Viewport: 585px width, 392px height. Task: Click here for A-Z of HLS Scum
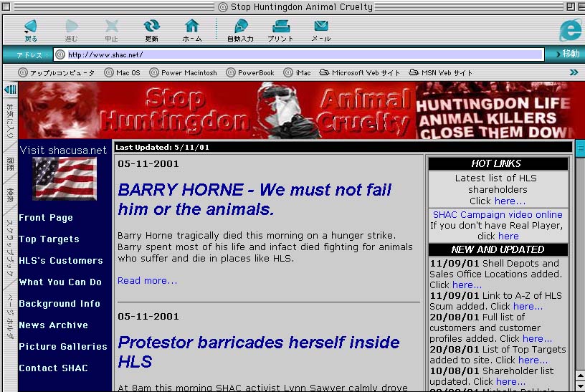(528, 306)
